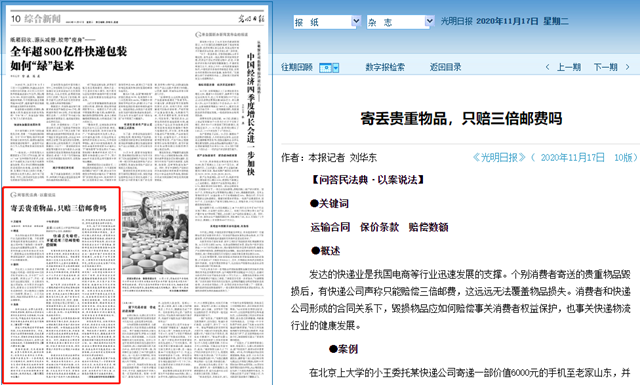Click 下一期 to view next issue
640x385 pixels.
click(x=605, y=67)
